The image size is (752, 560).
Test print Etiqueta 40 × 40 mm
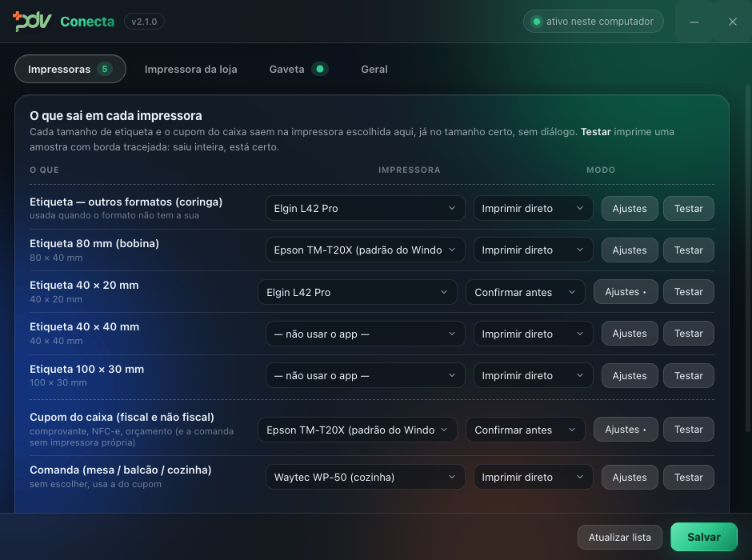click(x=689, y=334)
